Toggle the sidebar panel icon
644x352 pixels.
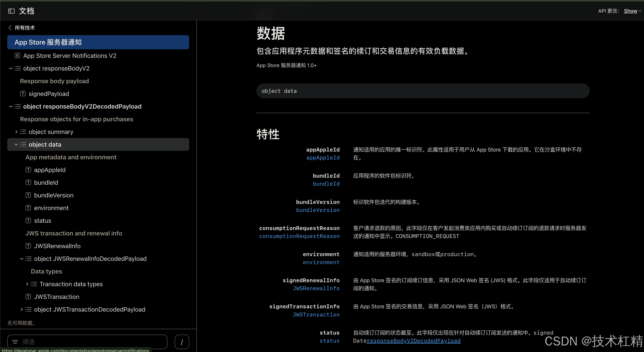coord(11,11)
